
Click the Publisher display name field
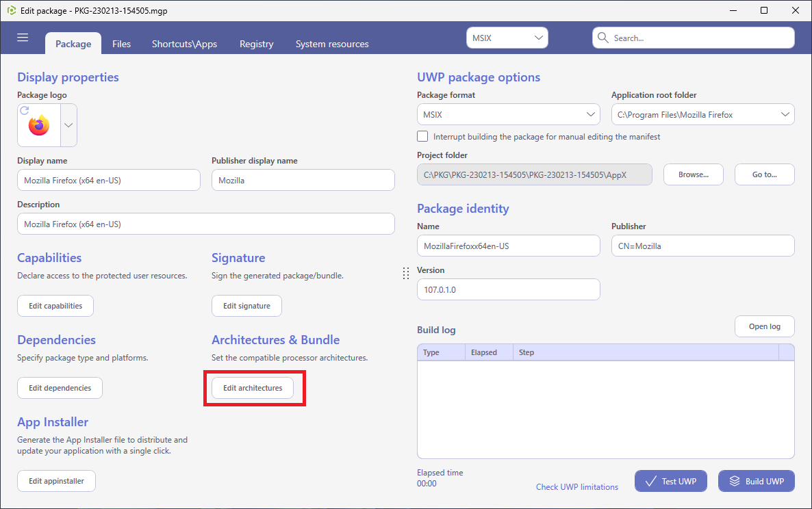point(303,180)
